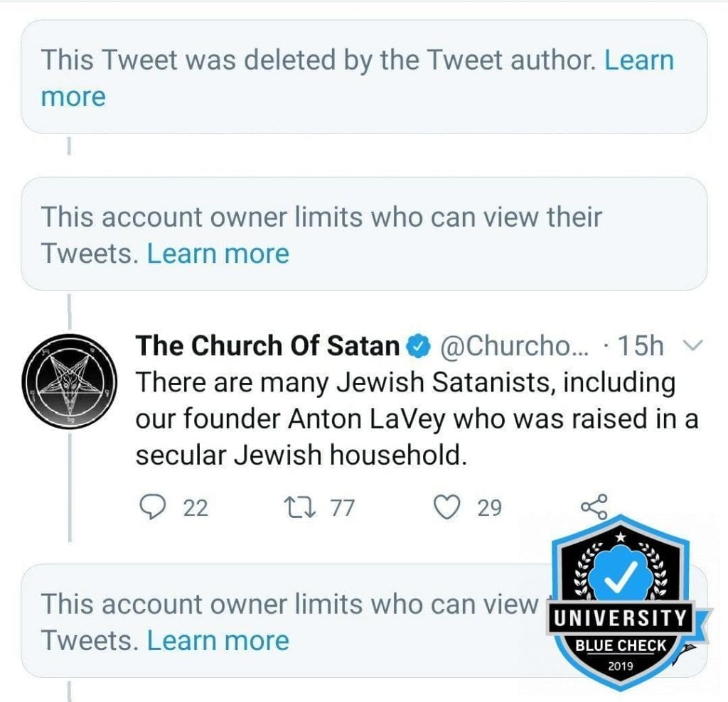728x702 pixels.
Task: Select the tweet text about Jewish Satanists
Action: point(417,418)
